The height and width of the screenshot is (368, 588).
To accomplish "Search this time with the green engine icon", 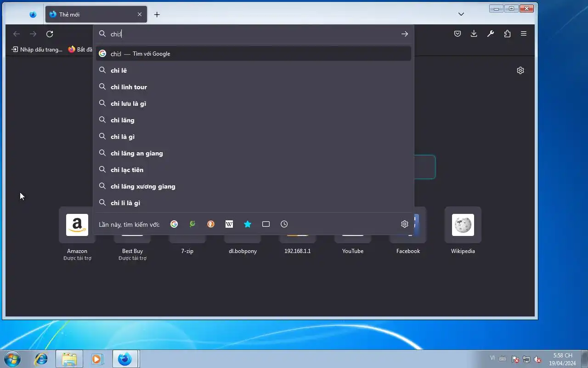I will 192,224.
